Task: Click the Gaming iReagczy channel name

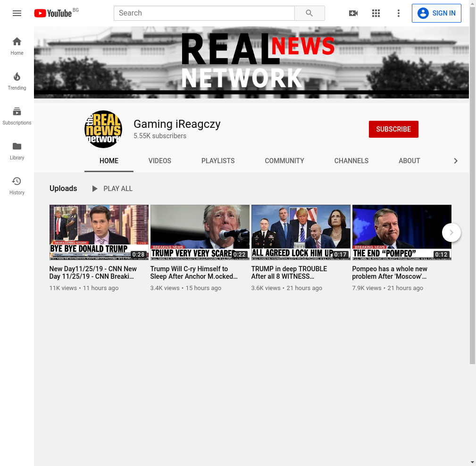Action: (177, 124)
